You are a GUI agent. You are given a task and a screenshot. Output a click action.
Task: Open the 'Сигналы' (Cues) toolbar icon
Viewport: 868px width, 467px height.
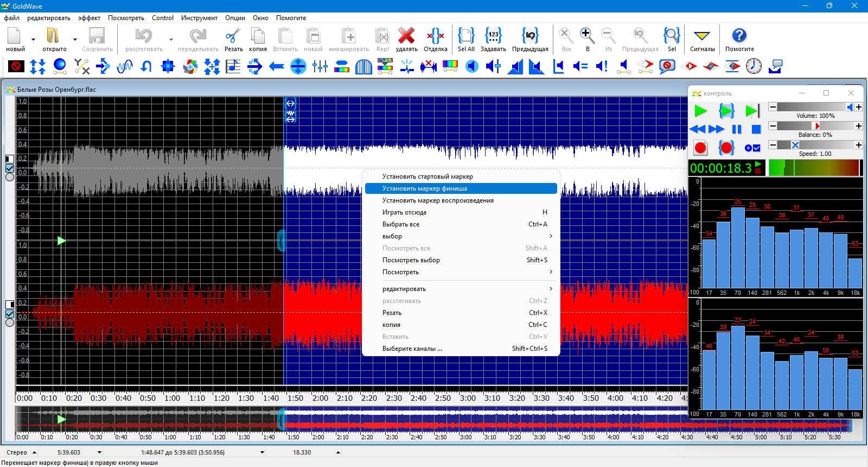click(702, 36)
